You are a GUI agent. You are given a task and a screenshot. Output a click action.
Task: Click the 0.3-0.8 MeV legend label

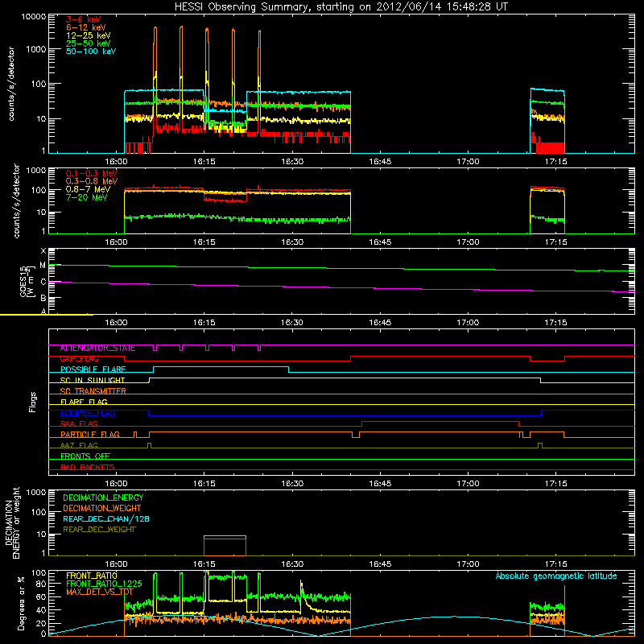click(92, 181)
